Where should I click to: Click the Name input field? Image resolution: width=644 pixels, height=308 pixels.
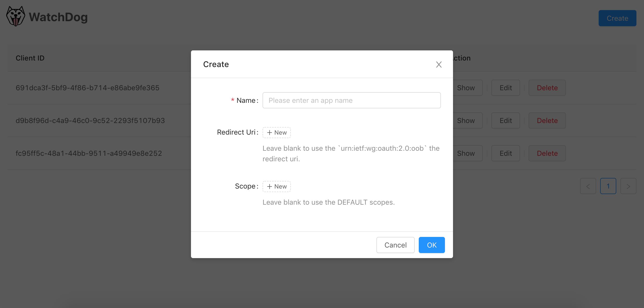click(x=351, y=100)
